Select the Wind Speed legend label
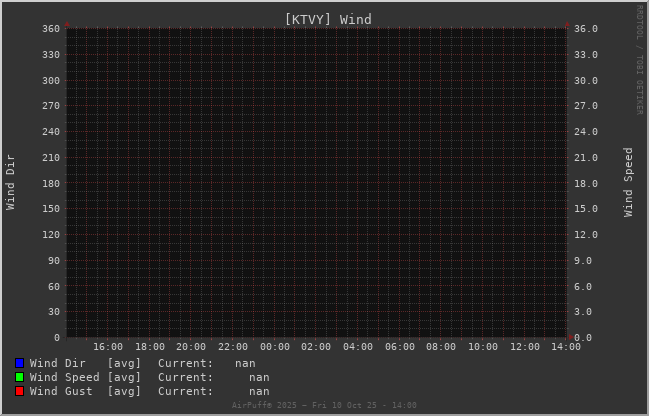This screenshot has height=416, width=649. (64, 377)
